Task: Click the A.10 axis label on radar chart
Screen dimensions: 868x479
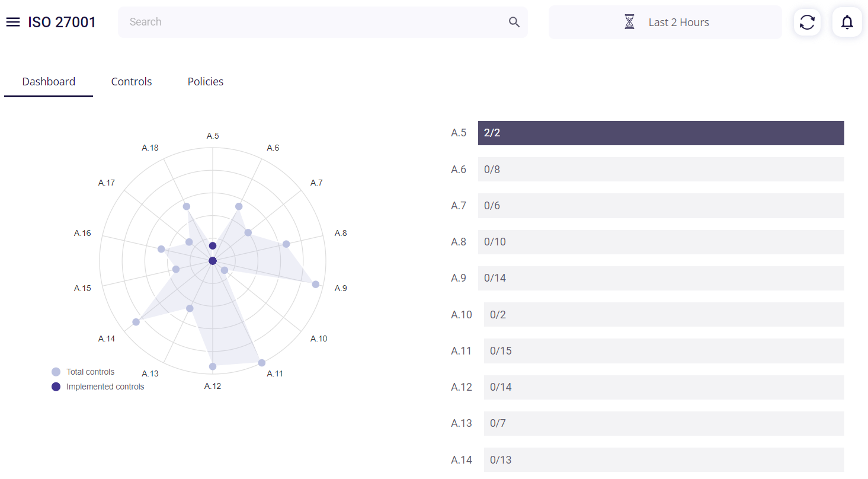Action: pos(319,339)
